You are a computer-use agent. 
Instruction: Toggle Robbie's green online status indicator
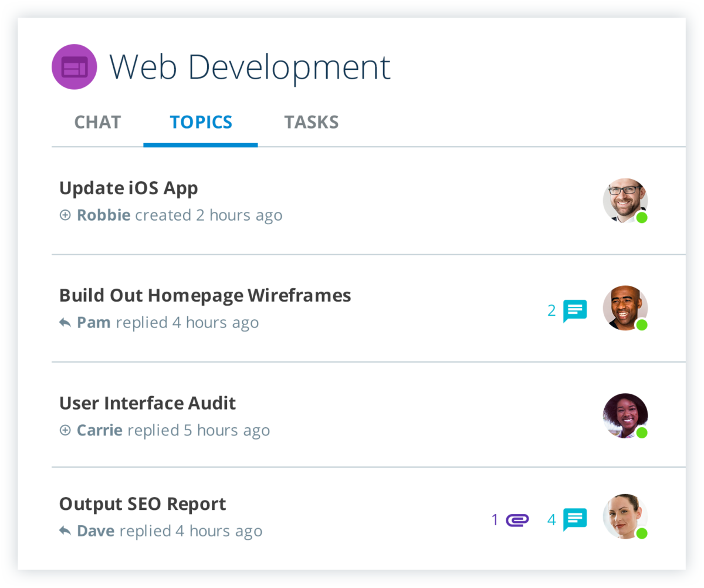click(642, 217)
